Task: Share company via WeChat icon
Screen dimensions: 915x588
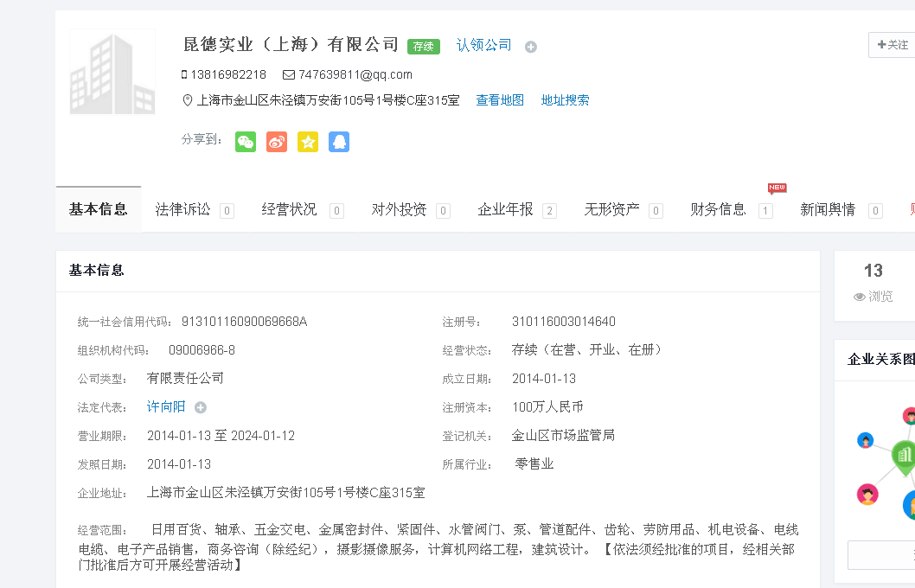Action: pos(246,142)
